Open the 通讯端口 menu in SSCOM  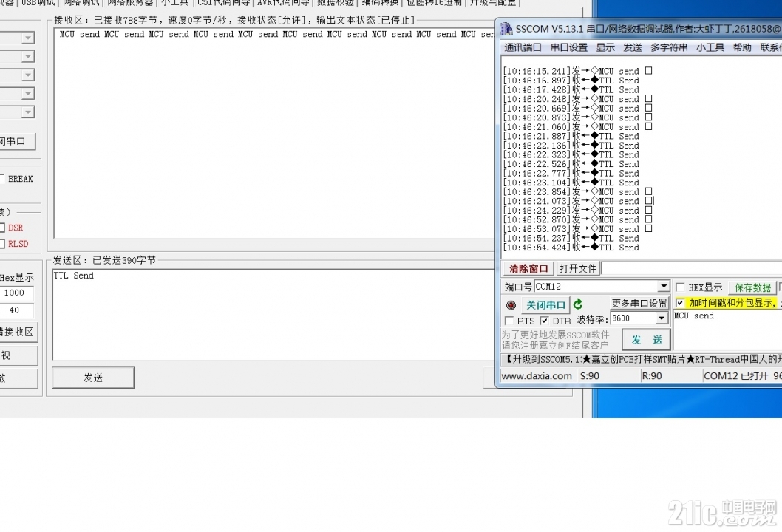(523, 47)
